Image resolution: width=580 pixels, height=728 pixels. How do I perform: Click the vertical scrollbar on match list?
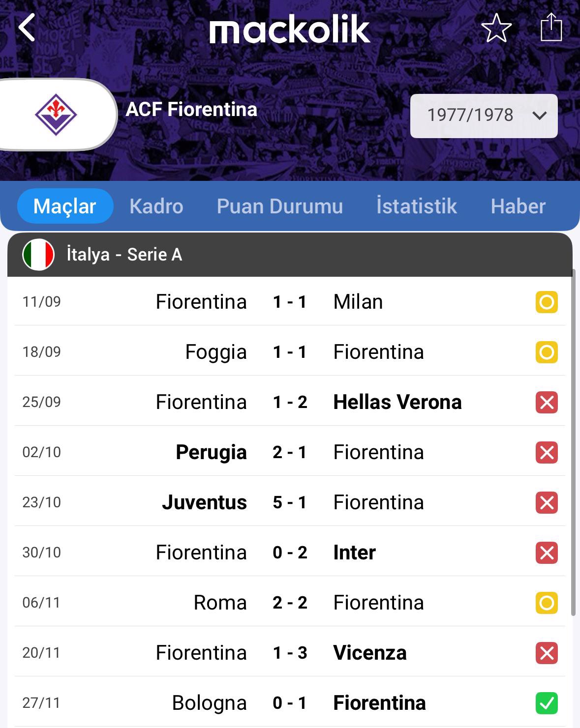(x=573, y=442)
